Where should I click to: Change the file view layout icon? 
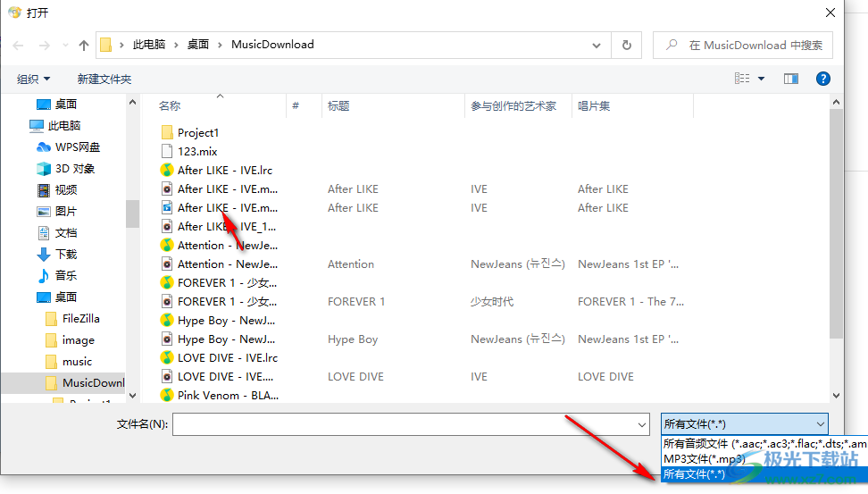pos(742,79)
